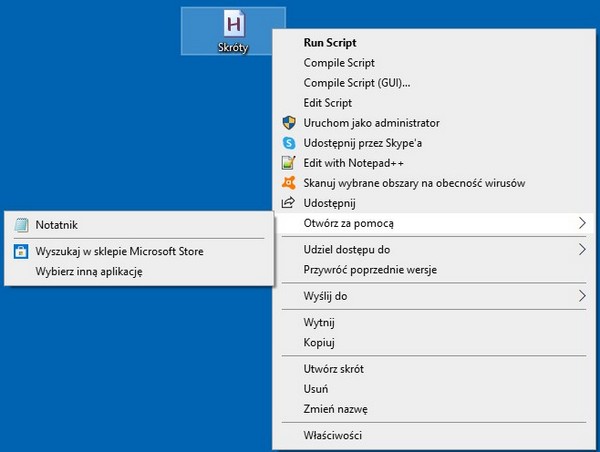Viewport: 600px width, 452px height.
Task: Expand the Otwórz za pomocą submenu arrow
Action: [x=582, y=223]
